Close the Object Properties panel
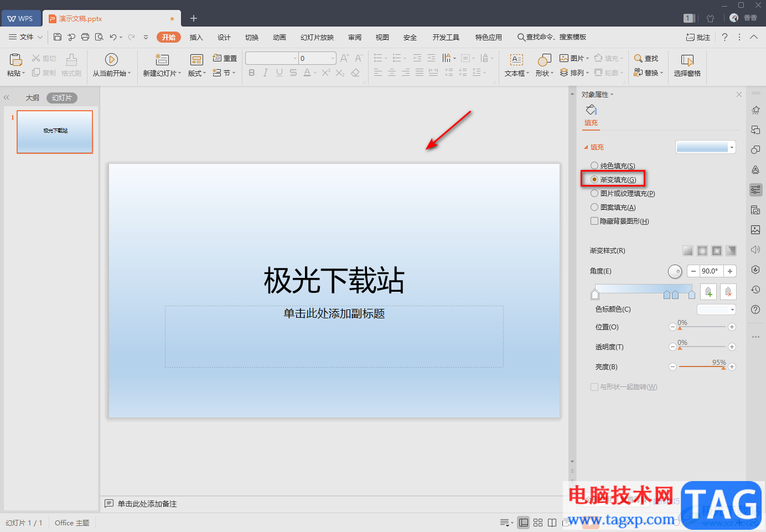This screenshot has width=766, height=532. coord(739,95)
